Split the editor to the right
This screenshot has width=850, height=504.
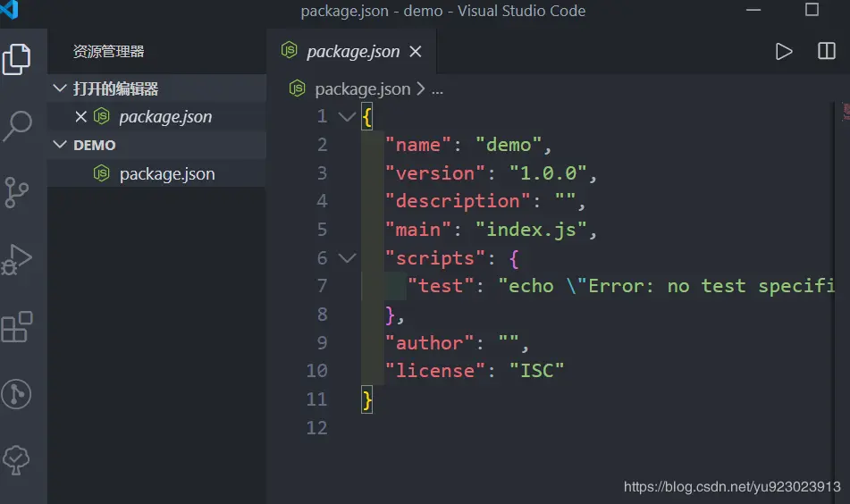pyautogui.click(x=826, y=51)
